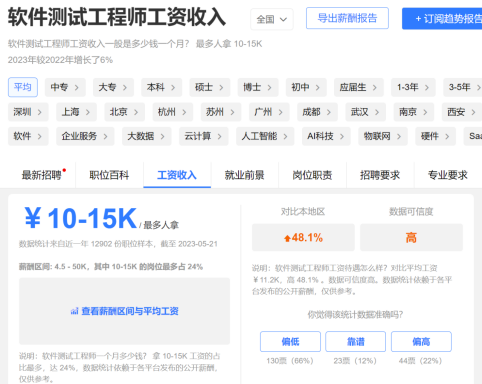
Task: Click the 导出薪酬报告 button
Action: click(347, 18)
